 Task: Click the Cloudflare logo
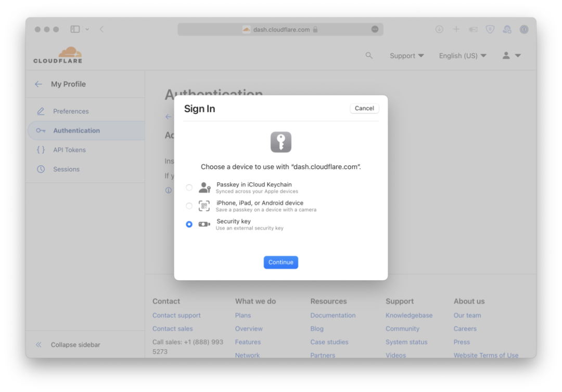[58, 55]
